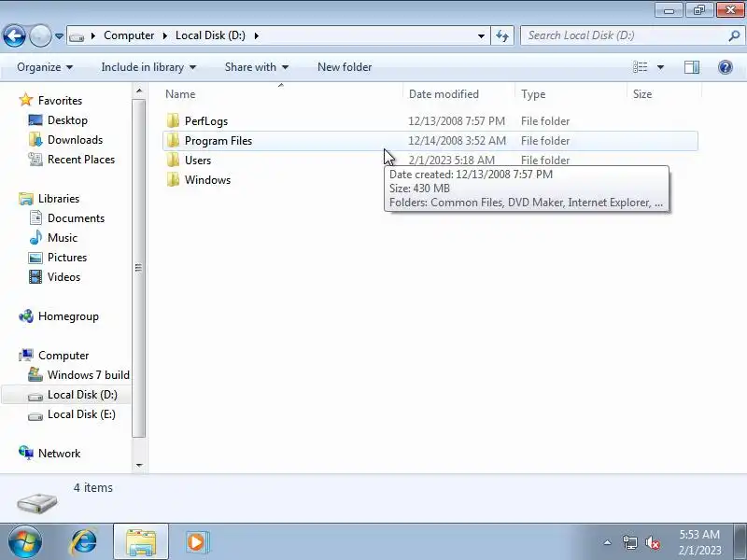Click the search magnifier icon
Screen dimensions: 747x560
point(735,35)
